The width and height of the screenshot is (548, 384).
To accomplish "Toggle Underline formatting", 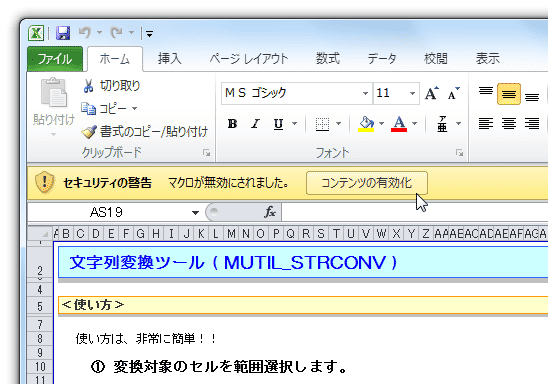I will click(279, 124).
